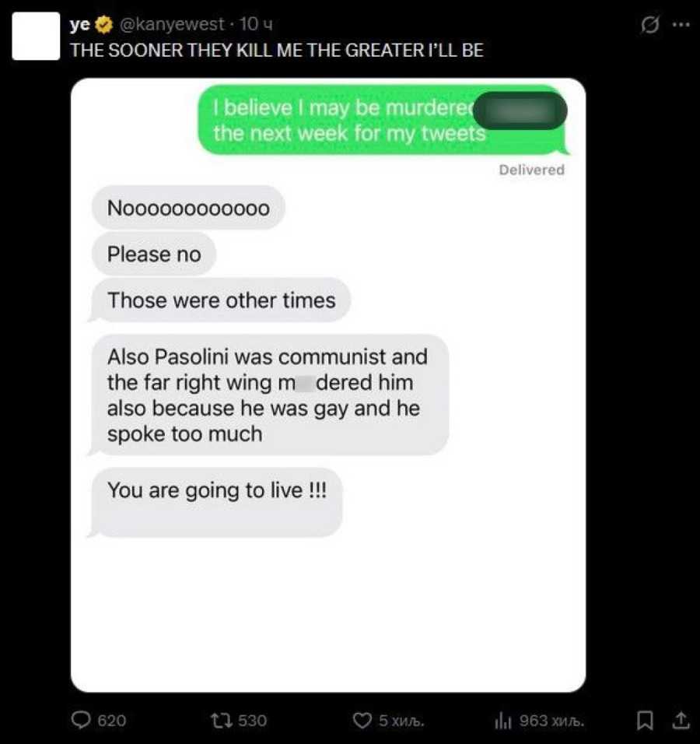Click the 620 replies count
Screen dimensions: 700x744
coord(112,721)
